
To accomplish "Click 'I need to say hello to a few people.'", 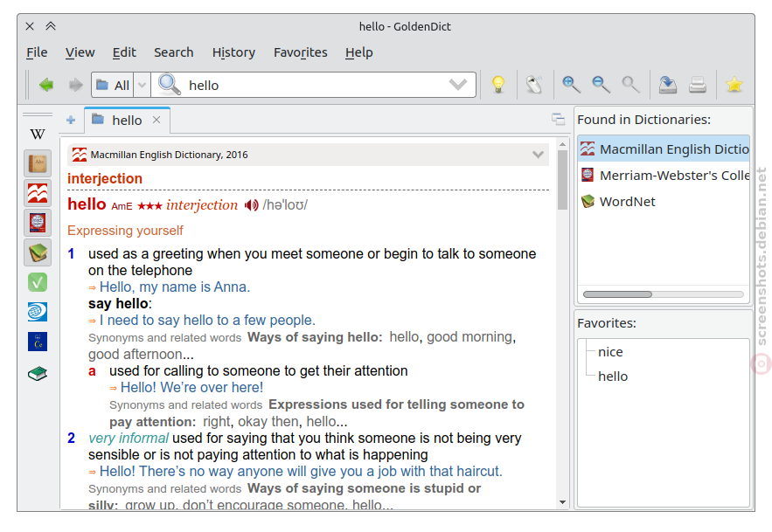I will point(207,321).
